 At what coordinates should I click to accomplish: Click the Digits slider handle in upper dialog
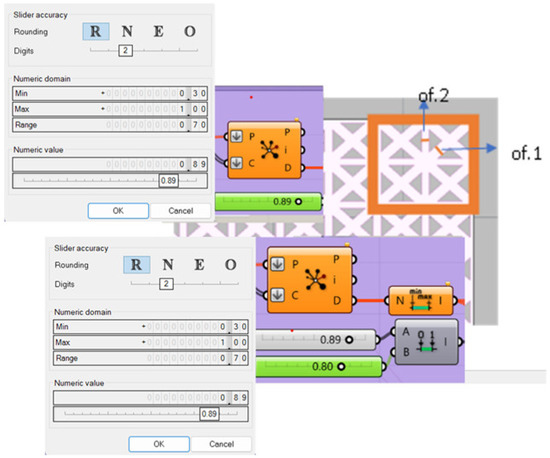pyautogui.click(x=125, y=50)
